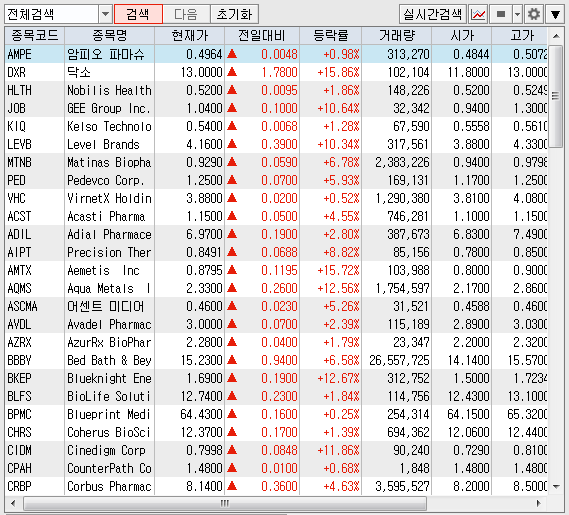Click the 검색 search button
569x515 pixels.
click(138, 15)
